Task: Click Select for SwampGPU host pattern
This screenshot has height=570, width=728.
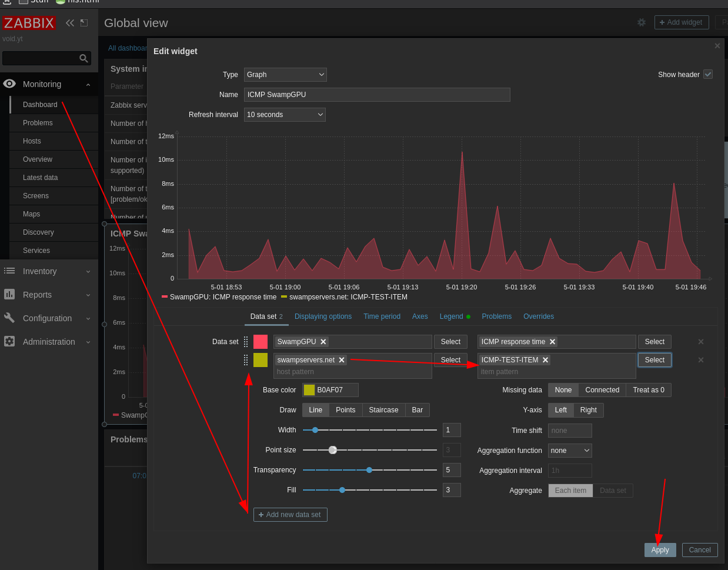Action: 450,342
